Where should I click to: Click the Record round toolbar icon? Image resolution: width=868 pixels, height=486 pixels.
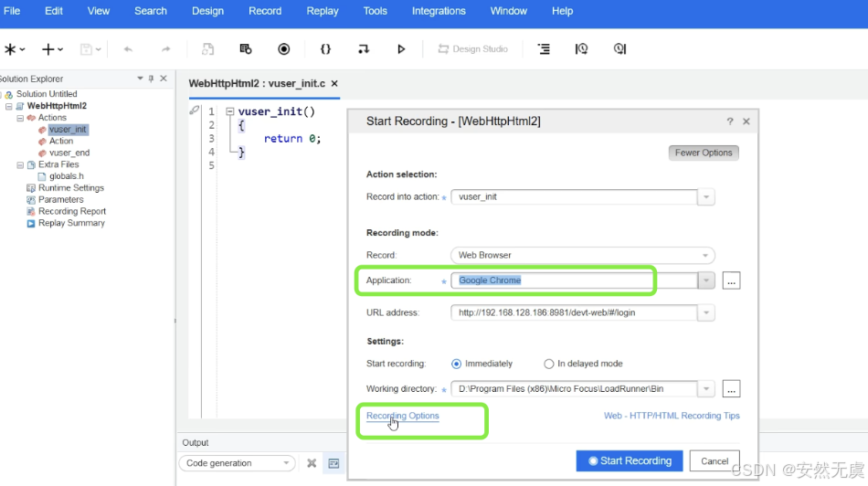(283, 49)
